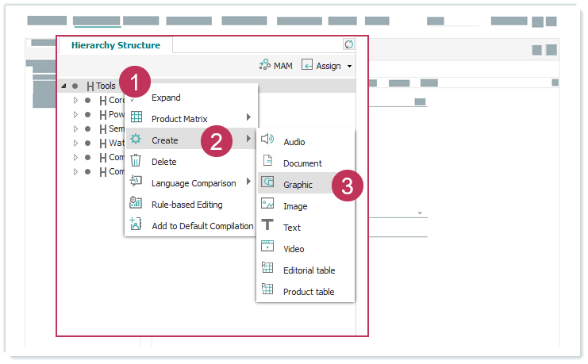Choose Rule-based Editing from context menu
This screenshot has height=364, width=588.
coord(186,205)
